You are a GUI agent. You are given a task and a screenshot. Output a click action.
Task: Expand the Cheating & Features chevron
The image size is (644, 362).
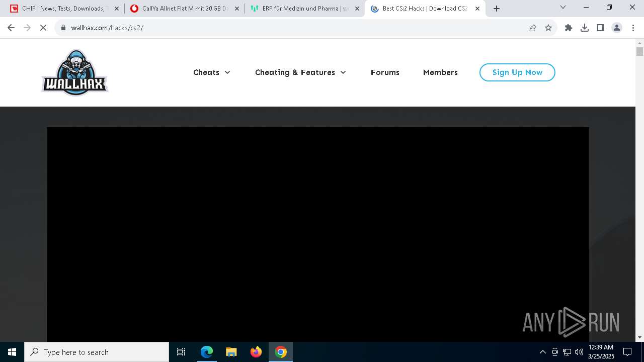(x=343, y=72)
